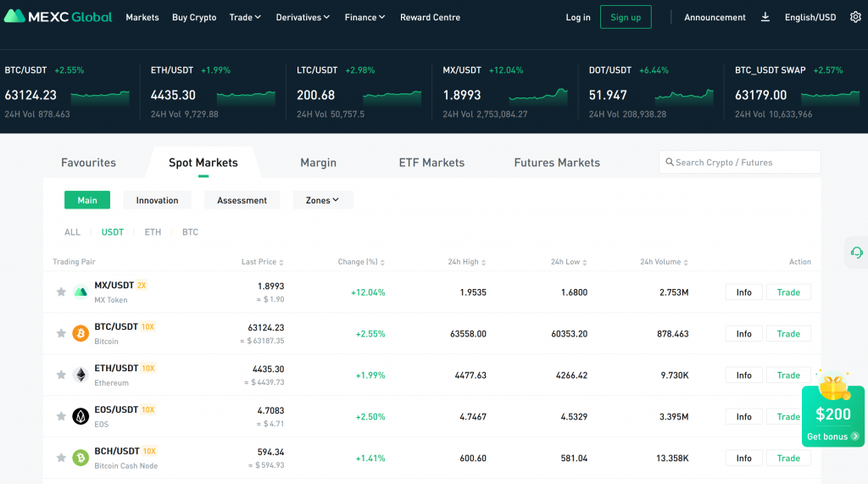Filter pairs by ETH
The height and width of the screenshot is (484, 868).
pyautogui.click(x=153, y=232)
